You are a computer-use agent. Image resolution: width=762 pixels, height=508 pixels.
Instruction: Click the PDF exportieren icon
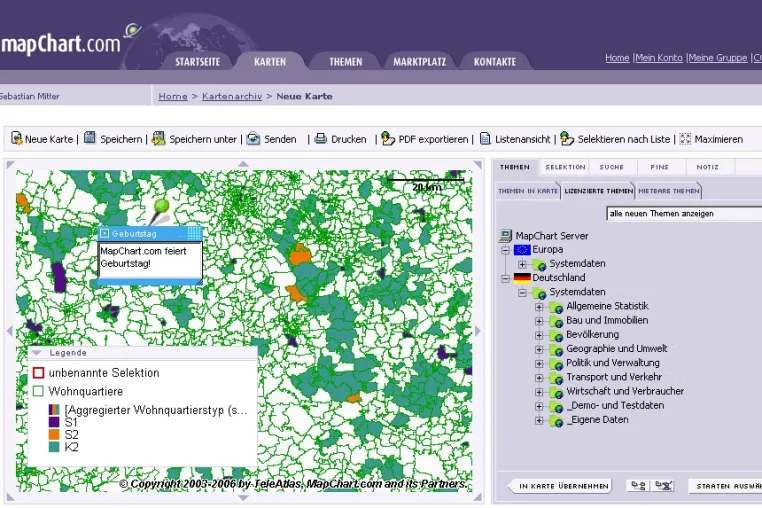387,139
